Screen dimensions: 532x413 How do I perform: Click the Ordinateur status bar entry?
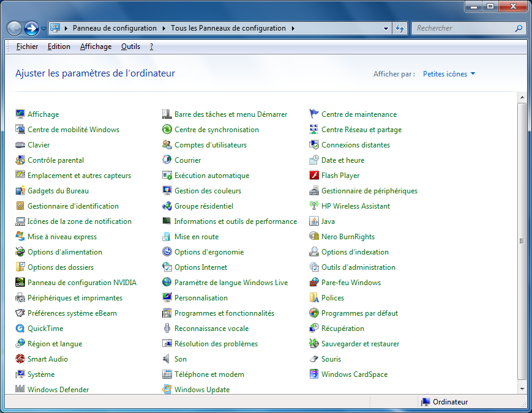pyautogui.click(x=444, y=402)
